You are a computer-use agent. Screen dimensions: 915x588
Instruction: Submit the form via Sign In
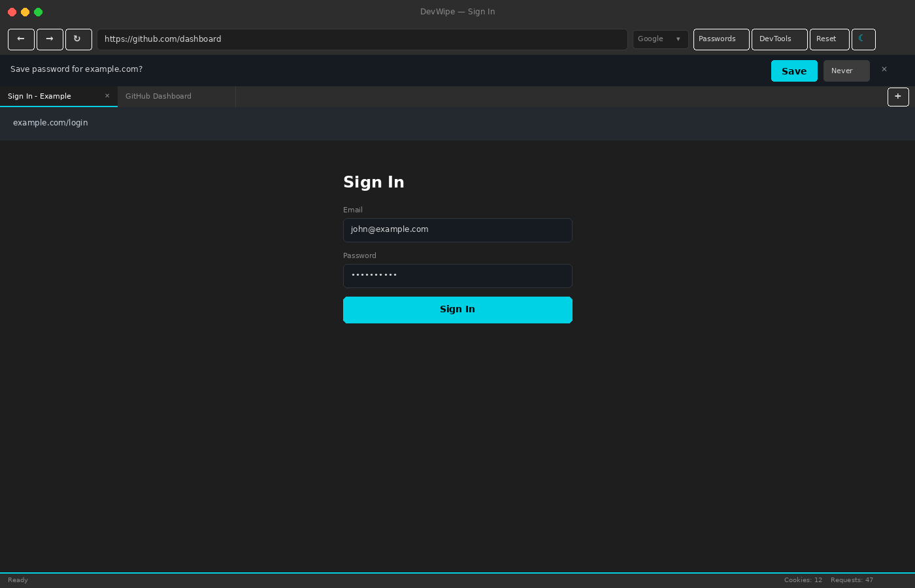(x=457, y=310)
